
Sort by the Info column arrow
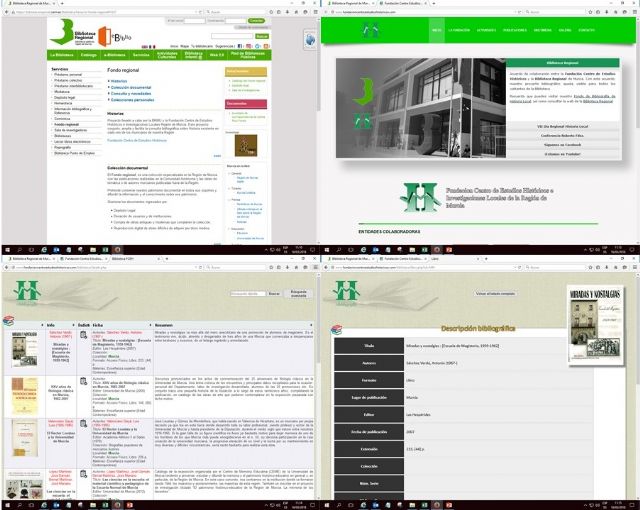pyautogui.click(x=73, y=325)
